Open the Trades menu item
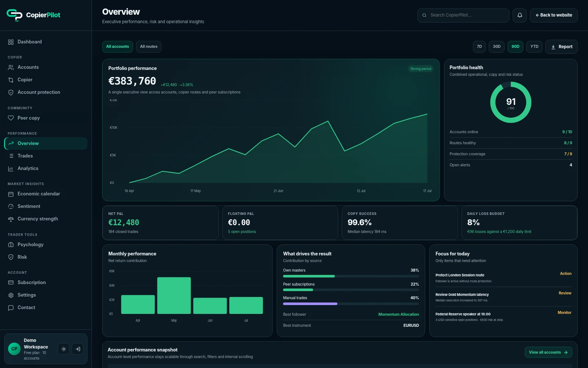 (x=46, y=156)
